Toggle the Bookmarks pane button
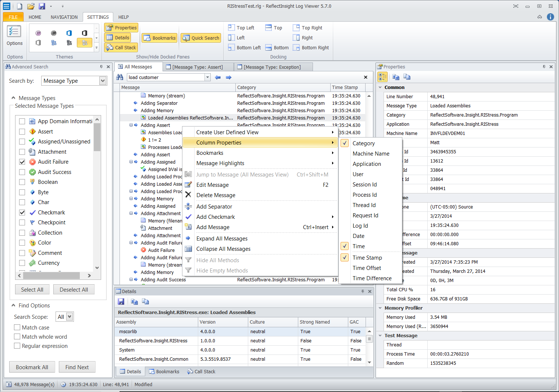This screenshot has width=559, height=392. pos(160,38)
